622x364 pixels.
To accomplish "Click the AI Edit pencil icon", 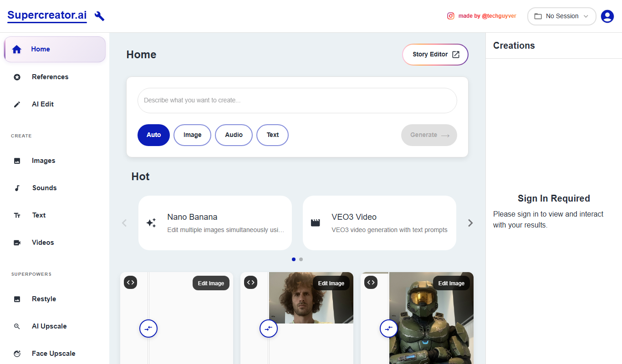I will pyautogui.click(x=17, y=104).
